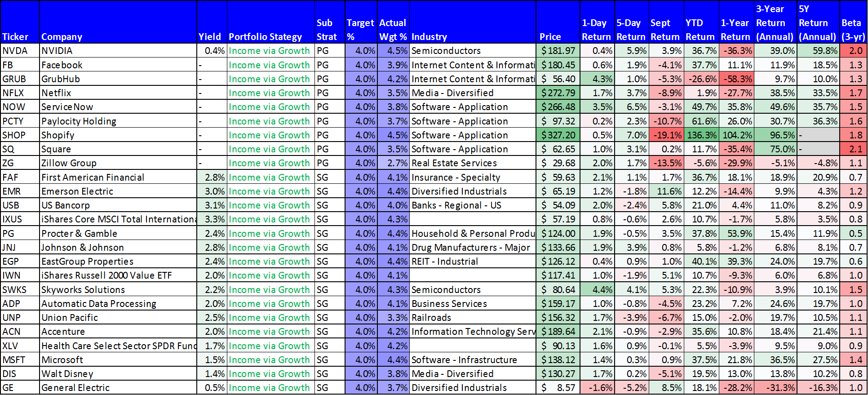This screenshot has width=868, height=395.
Task: Click the 1-Year Return header cell
Action: (736, 22)
